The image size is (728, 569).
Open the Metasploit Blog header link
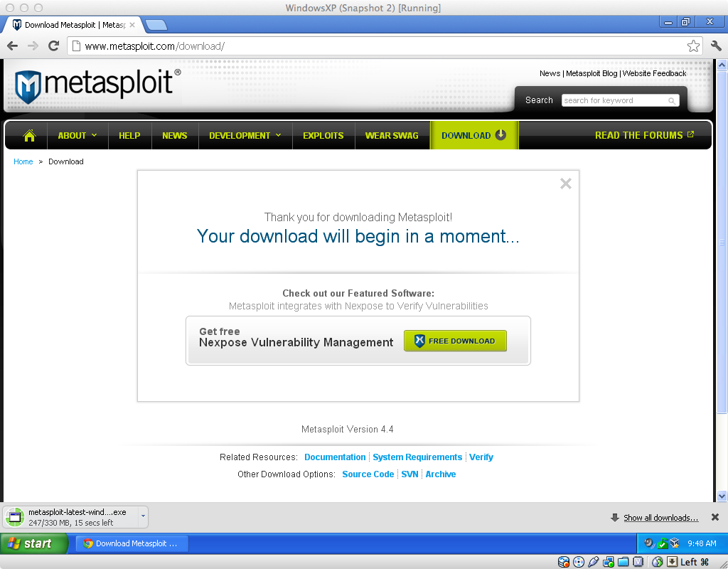pos(591,73)
